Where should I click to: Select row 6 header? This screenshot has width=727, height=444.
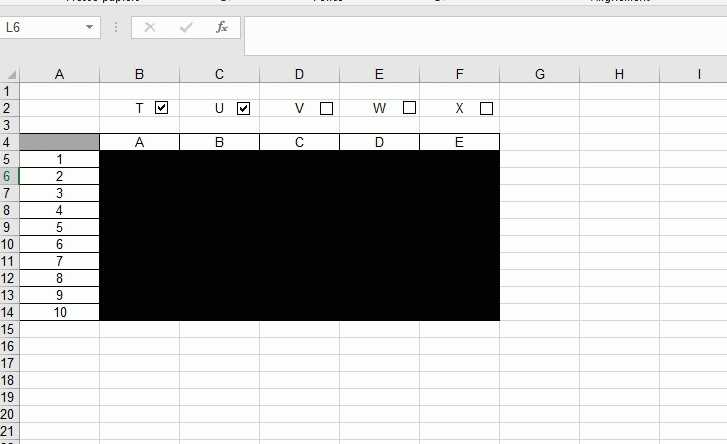click(x=9, y=176)
